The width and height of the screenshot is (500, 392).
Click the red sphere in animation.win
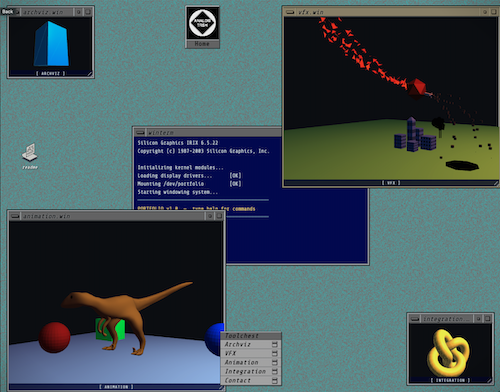point(54,337)
